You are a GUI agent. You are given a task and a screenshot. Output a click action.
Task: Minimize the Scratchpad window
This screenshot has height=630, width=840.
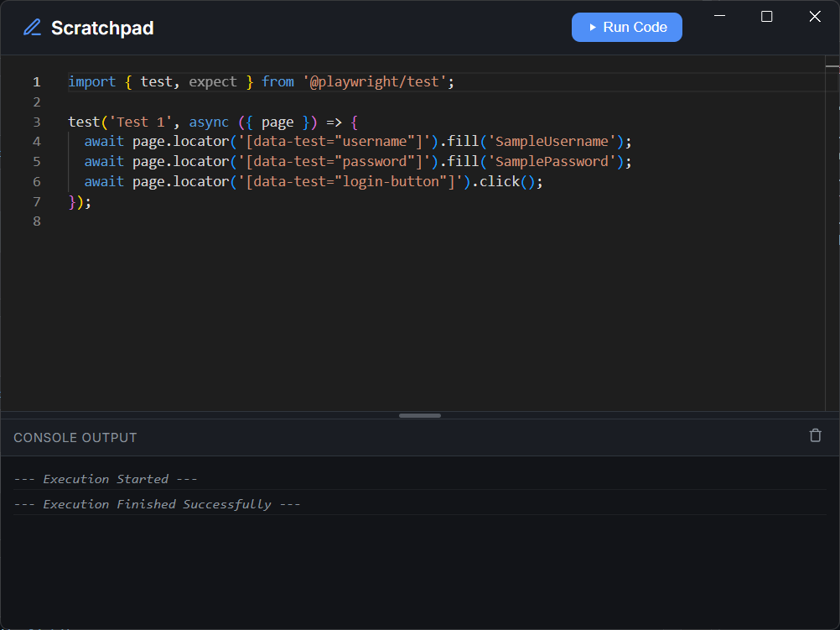click(x=719, y=16)
